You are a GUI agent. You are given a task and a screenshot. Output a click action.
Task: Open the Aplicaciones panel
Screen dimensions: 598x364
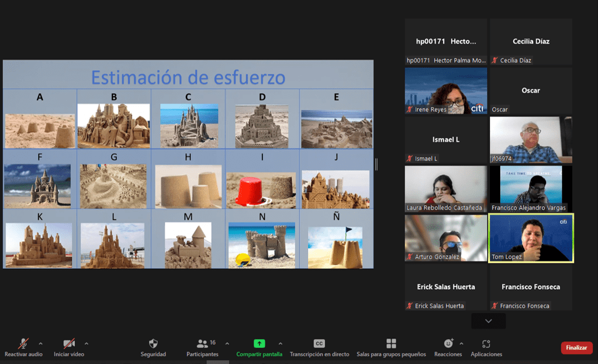pyautogui.click(x=486, y=344)
